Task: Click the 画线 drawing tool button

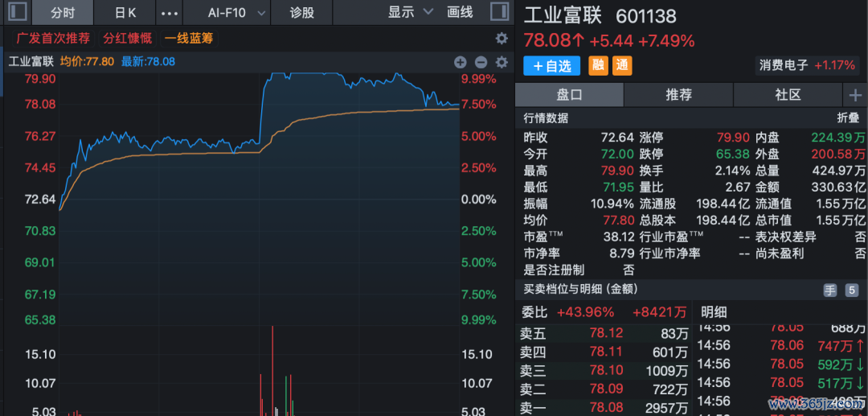Action: [x=460, y=12]
